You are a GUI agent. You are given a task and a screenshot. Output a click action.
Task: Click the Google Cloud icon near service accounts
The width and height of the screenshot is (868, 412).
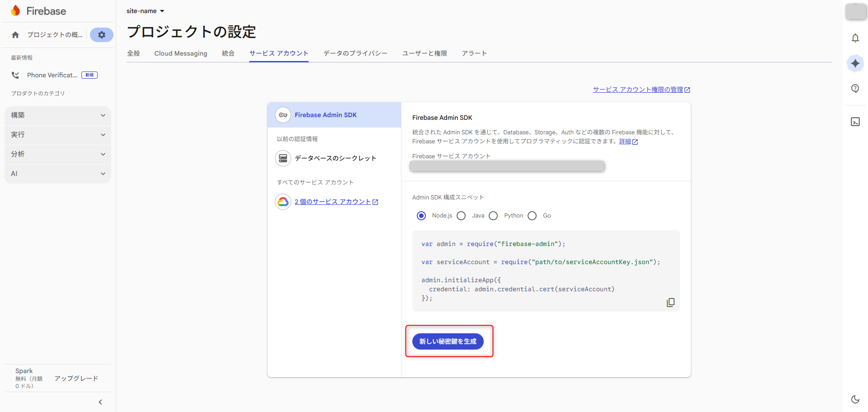283,202
